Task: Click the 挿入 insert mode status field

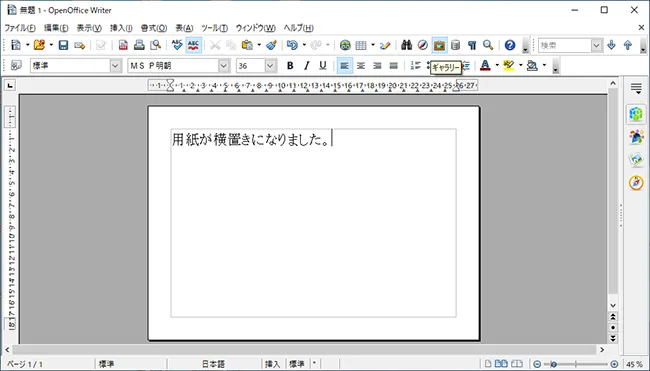Action: click(272, 364)
